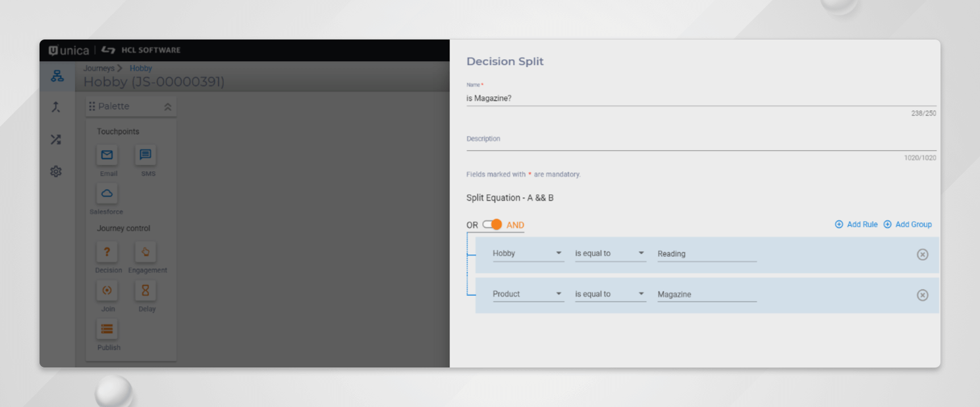
Task: Open the Hobby field dropdown
Action: click(x=558, y=252)
